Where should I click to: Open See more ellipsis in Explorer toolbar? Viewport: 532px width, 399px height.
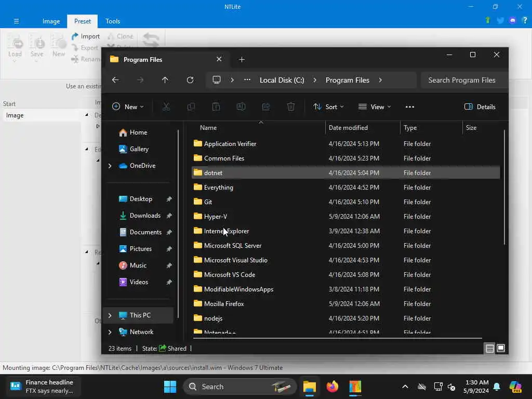pos(410,107)
